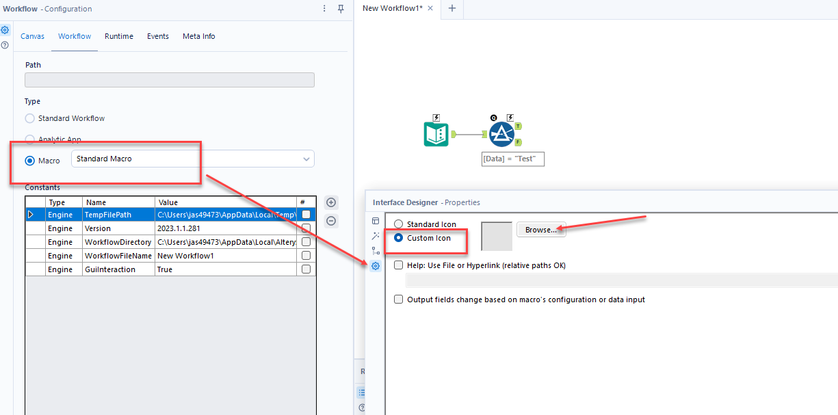Image resolution: width=838 pixels, height=415 pixels.
Task: Click the custom icon preview box
Action: (496, 236)
